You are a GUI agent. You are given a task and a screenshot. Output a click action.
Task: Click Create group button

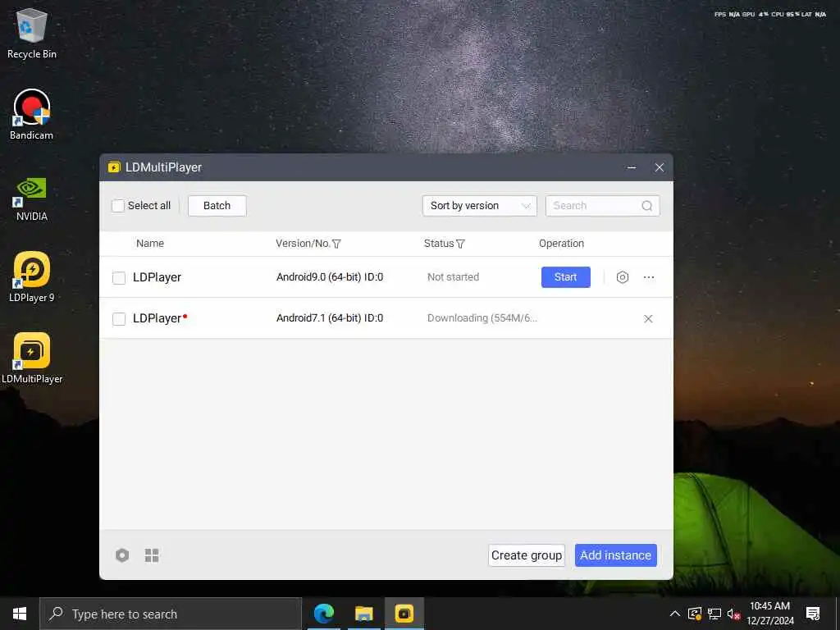(527, 555)
